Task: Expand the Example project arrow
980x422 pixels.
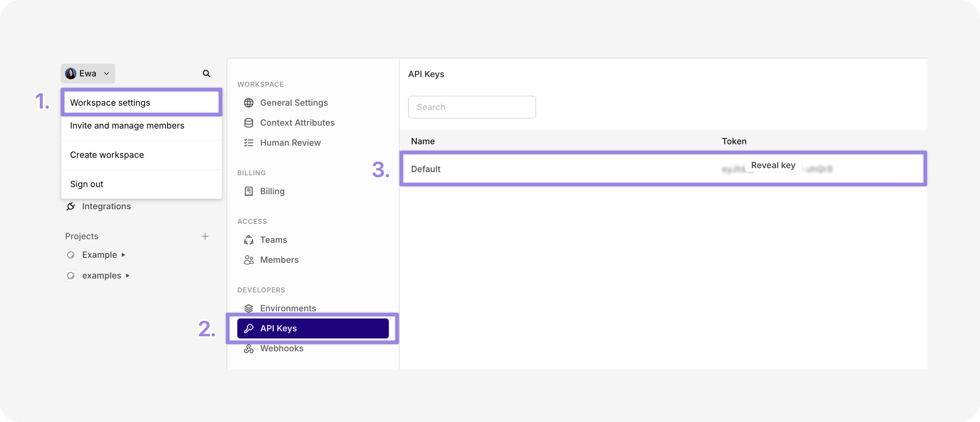Action: 123,255
